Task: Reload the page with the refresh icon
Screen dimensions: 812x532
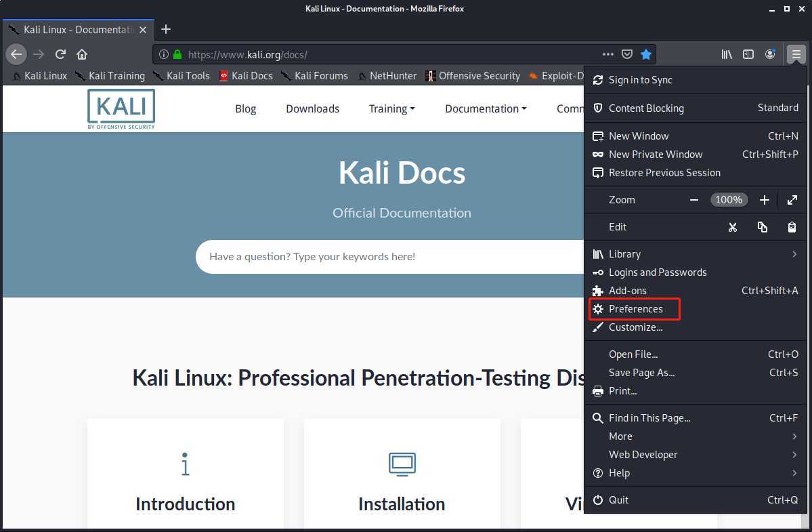Action: pyautogui.click(x=60, y=54)
